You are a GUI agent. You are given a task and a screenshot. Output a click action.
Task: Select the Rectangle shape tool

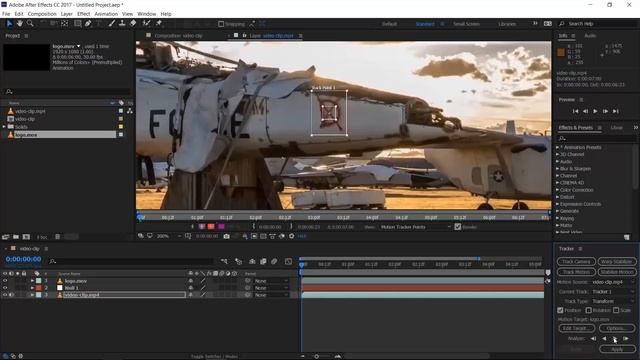(78, 24)
